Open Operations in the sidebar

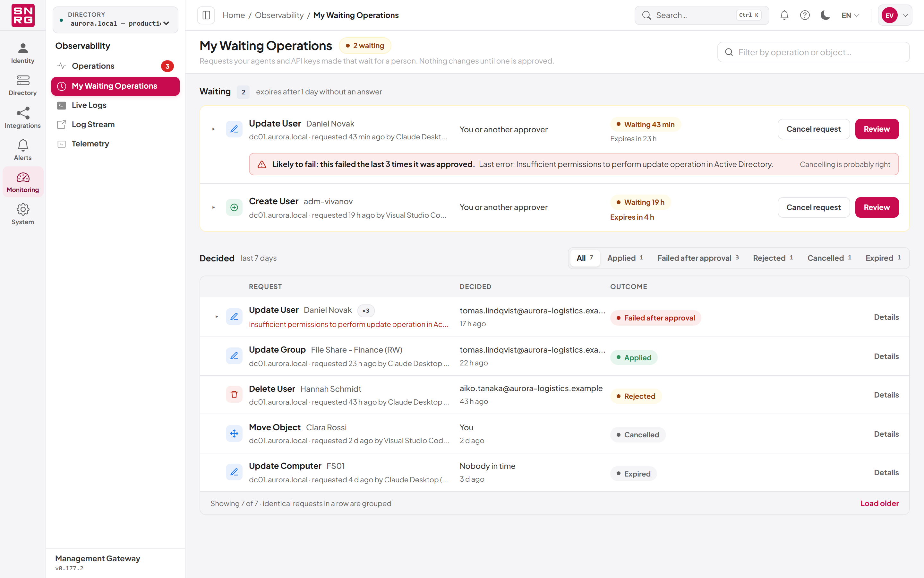tap(115, 66)
